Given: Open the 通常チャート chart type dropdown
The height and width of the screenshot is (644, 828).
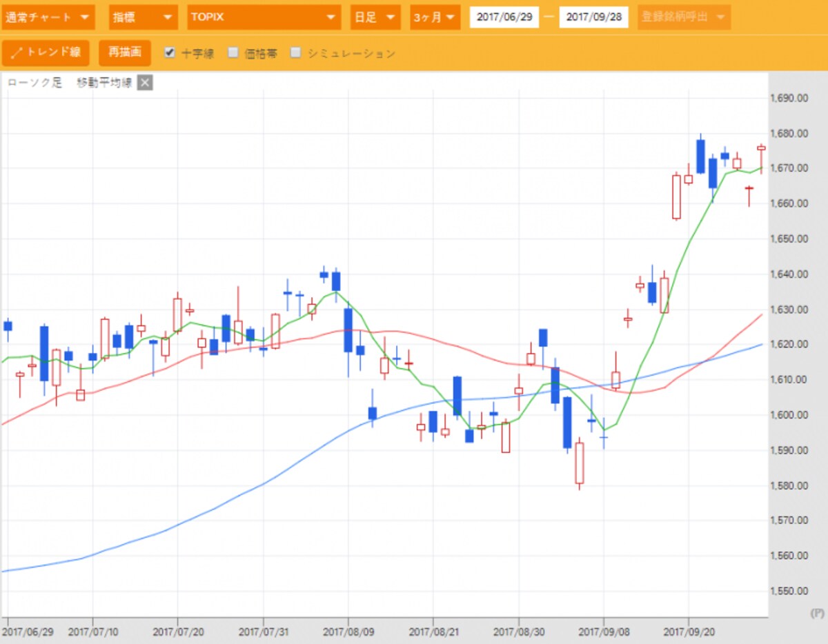Looking at the screenshot, I should pos(48,17).
